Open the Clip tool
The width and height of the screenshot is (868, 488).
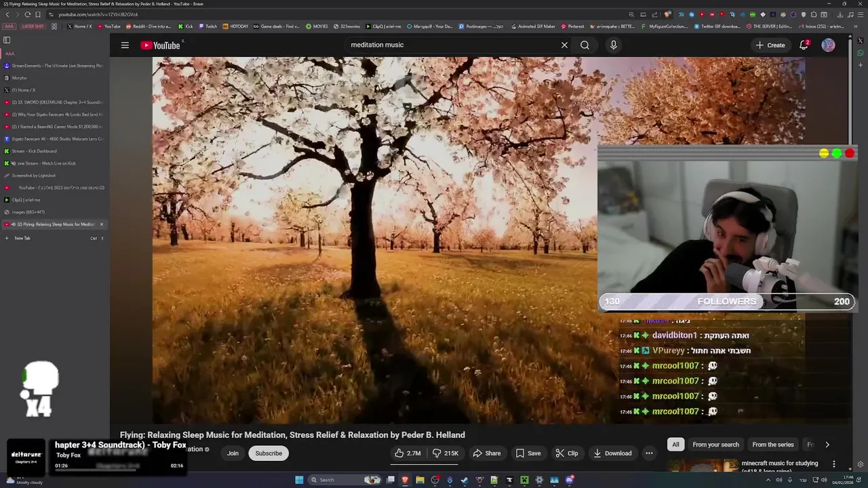click(567, 453)
